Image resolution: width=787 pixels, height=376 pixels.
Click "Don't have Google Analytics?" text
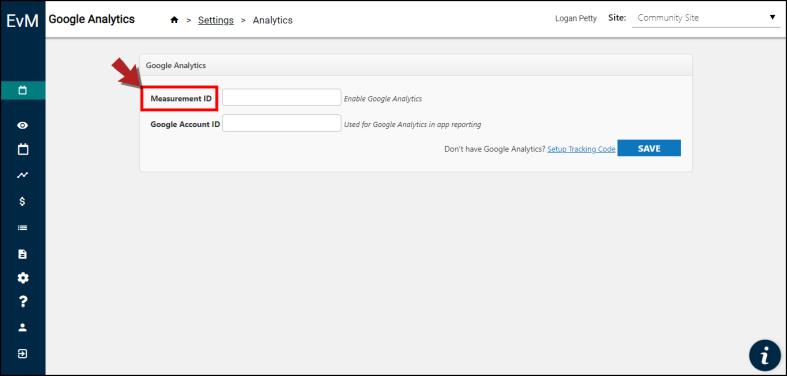(x=495, y=149)
